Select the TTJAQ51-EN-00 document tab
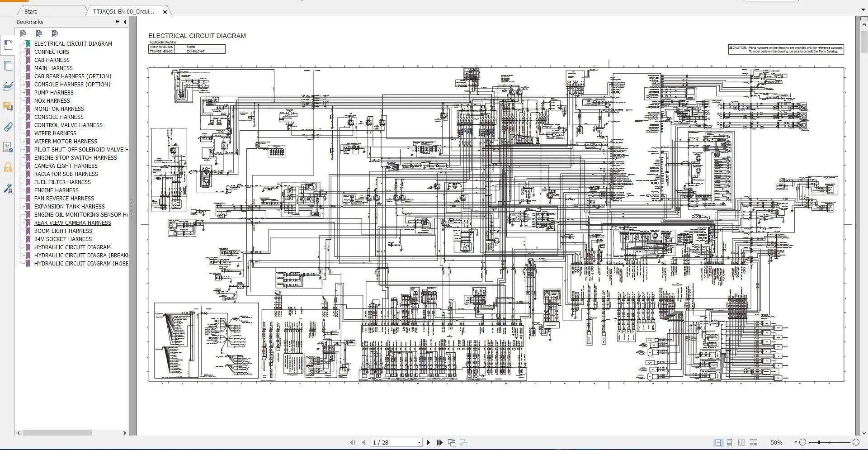This screenshot has height=450, width=868. [123, 11]
